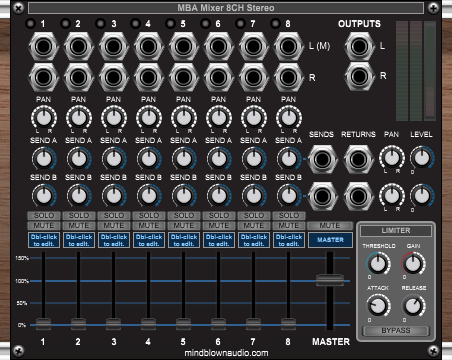Click channel 7 PAN knob
452x360 pixels.
(254, 118)
